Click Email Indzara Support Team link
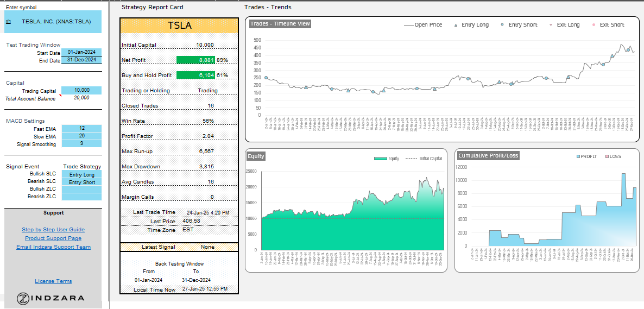Screen dimensions: 644x309 53,247
